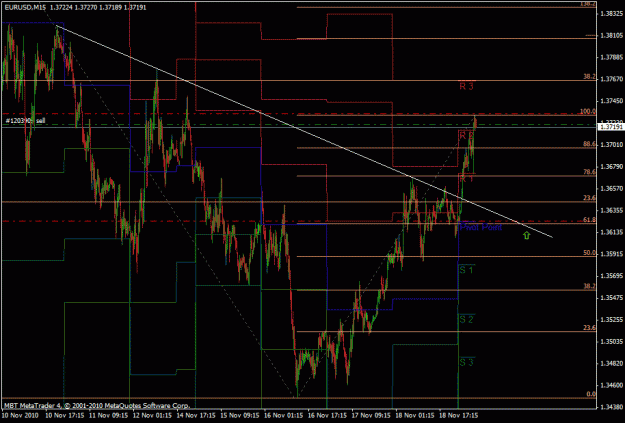Click the '100.0' Fibonacci level label

[588, 112]
